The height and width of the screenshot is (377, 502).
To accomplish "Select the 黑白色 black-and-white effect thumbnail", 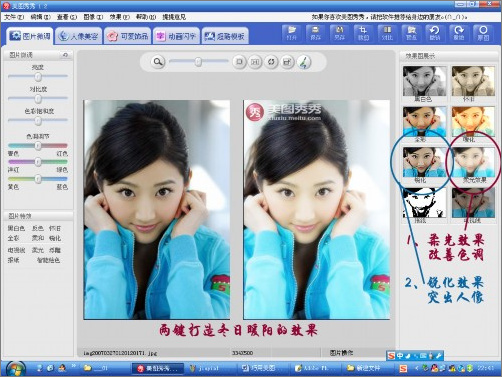I will tap(424, 81).
